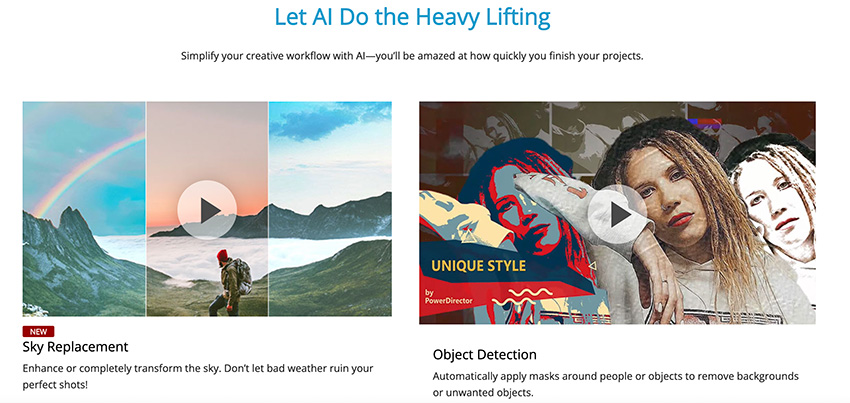Screen dimensions: 850x403
Task: Click the hiker with red beanie
Action: point(229,282)
